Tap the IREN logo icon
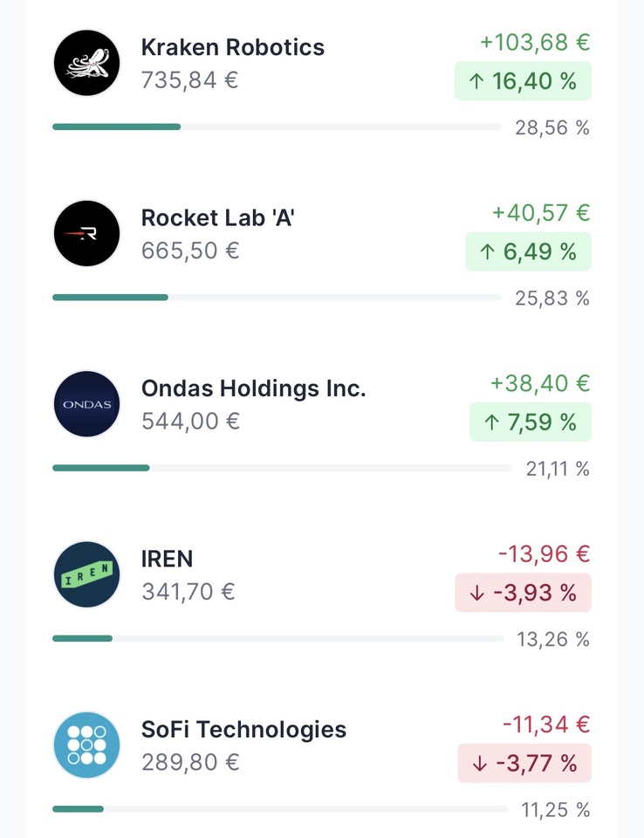The image size is (644, 838). 86,574
